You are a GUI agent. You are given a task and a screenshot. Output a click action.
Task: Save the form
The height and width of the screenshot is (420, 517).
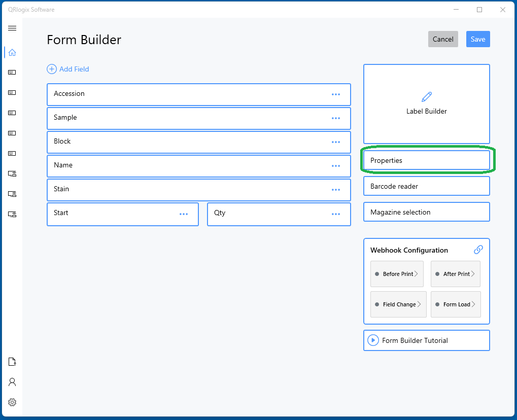[x=477, y=39]
